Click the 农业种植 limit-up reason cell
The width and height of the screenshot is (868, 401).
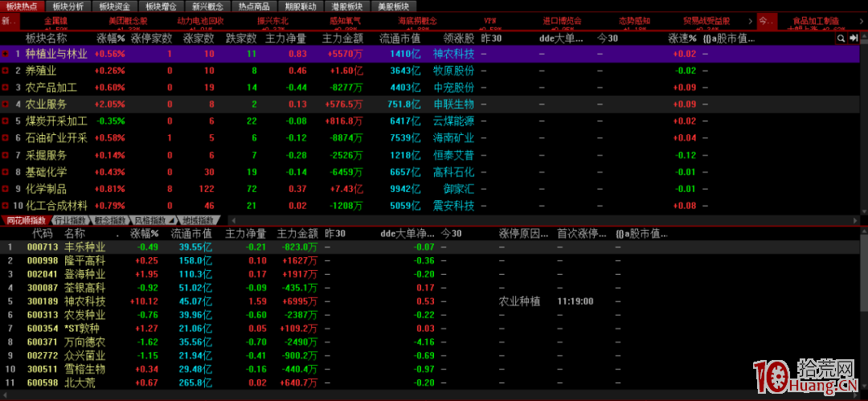coord(520,301)
